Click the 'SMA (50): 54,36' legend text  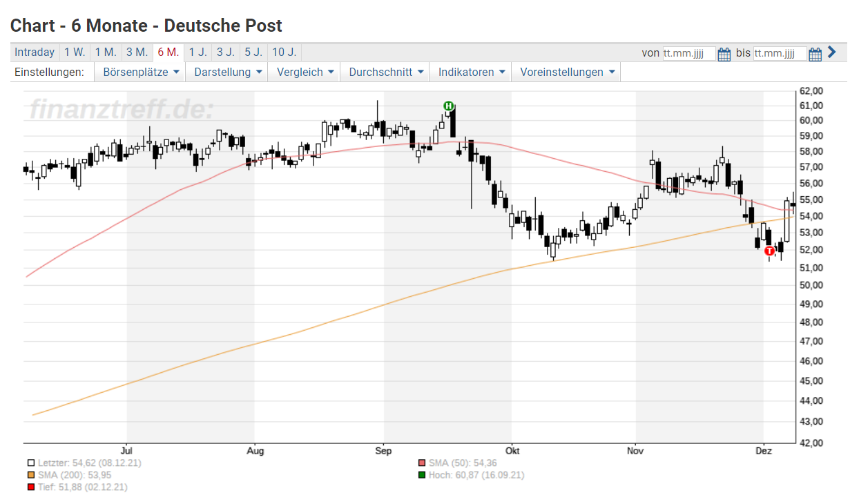463,463
